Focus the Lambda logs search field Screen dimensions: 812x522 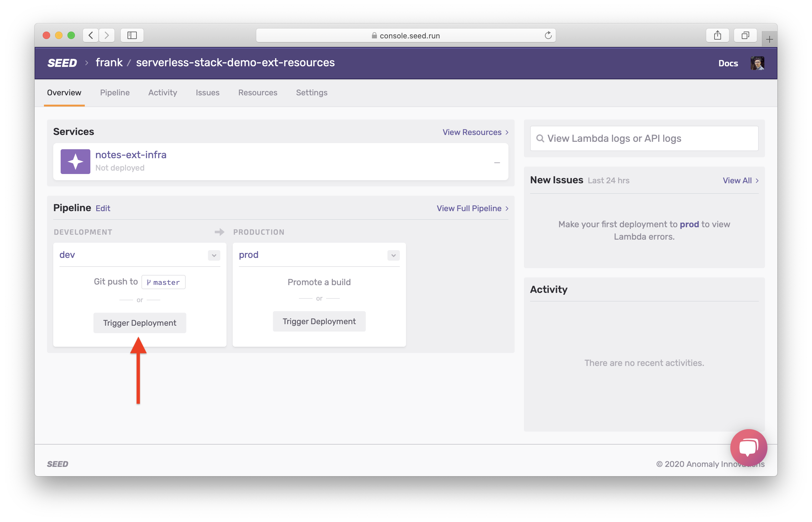click(x=644, y=138)
